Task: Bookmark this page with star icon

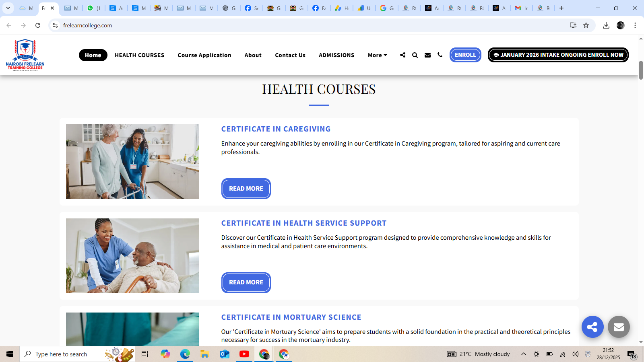Action: [x=586, y=25]
